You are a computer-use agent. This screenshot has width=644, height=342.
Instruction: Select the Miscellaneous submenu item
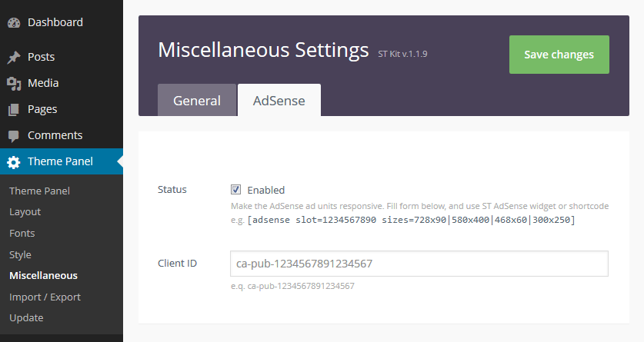click(x=43, y=275)
